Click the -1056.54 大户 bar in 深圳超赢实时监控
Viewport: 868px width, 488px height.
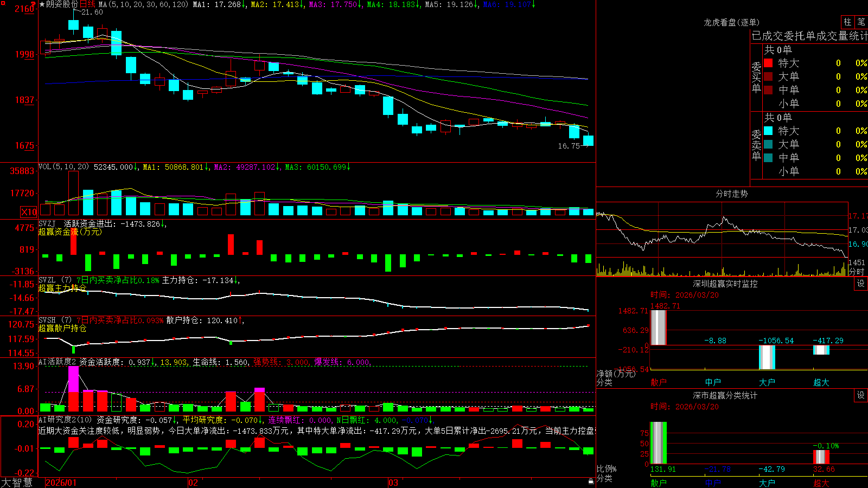(x=767, y=357)
